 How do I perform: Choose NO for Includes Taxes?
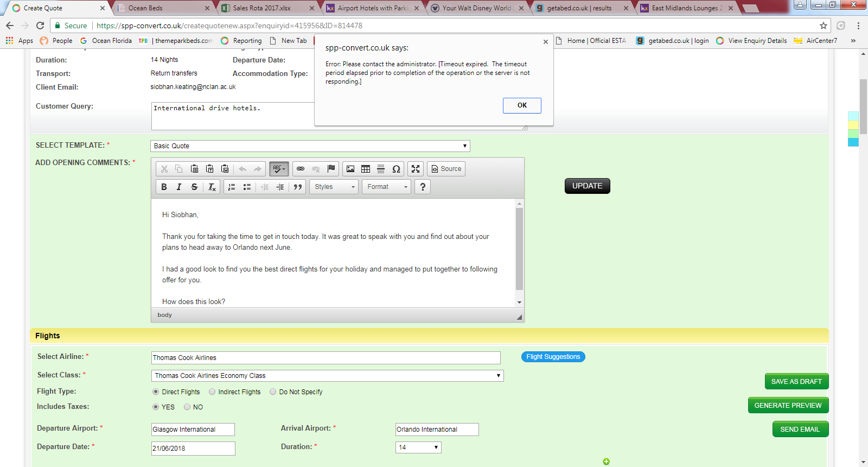(x=187, y=407)
